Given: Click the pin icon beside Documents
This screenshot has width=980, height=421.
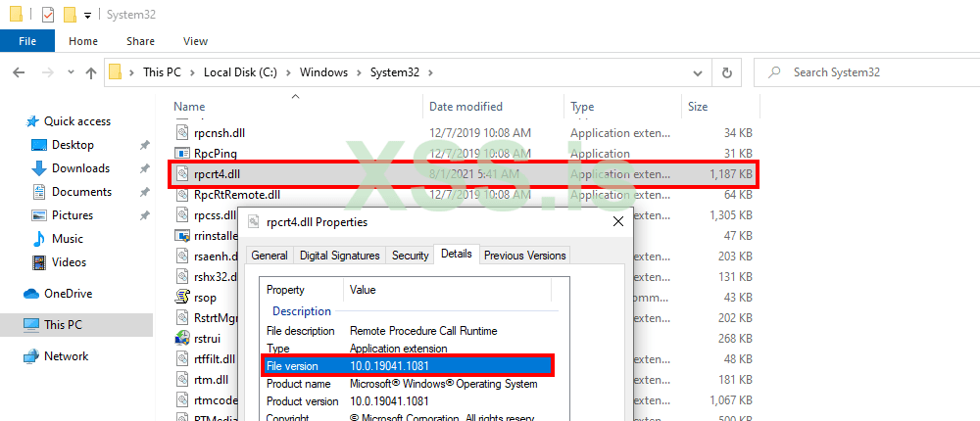Looking at the screenshot, I should 144,192.
